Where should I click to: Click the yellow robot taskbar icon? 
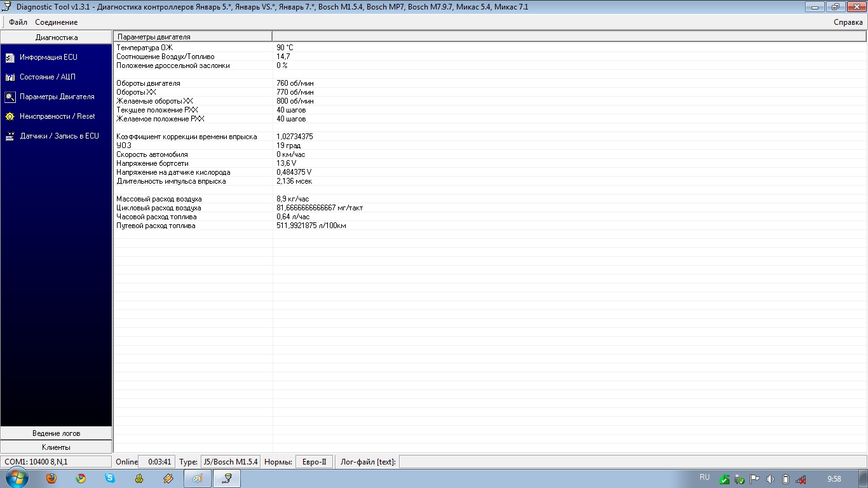pos(139,478)
